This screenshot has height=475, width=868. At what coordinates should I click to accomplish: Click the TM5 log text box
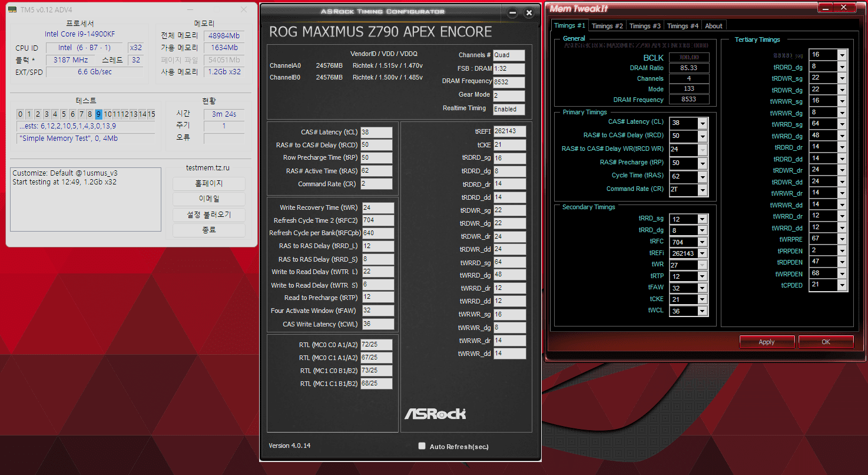click(x=86, y=199)
